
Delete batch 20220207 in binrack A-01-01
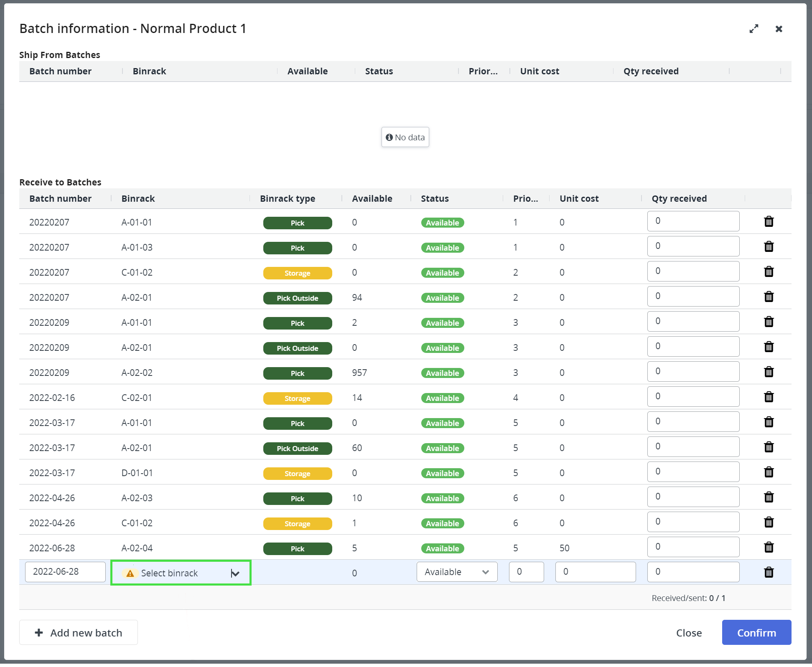coord(769,222)
